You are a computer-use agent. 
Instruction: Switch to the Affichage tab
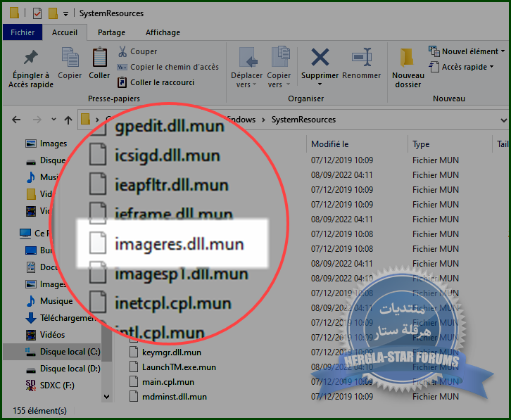(163, 32)
